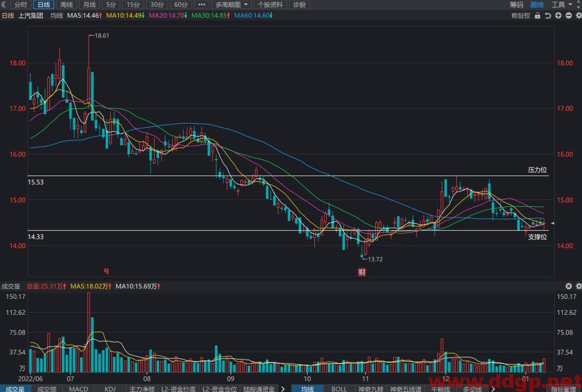Toggle the 画线 drawing tools
The image size is (582, 392).
537,5
